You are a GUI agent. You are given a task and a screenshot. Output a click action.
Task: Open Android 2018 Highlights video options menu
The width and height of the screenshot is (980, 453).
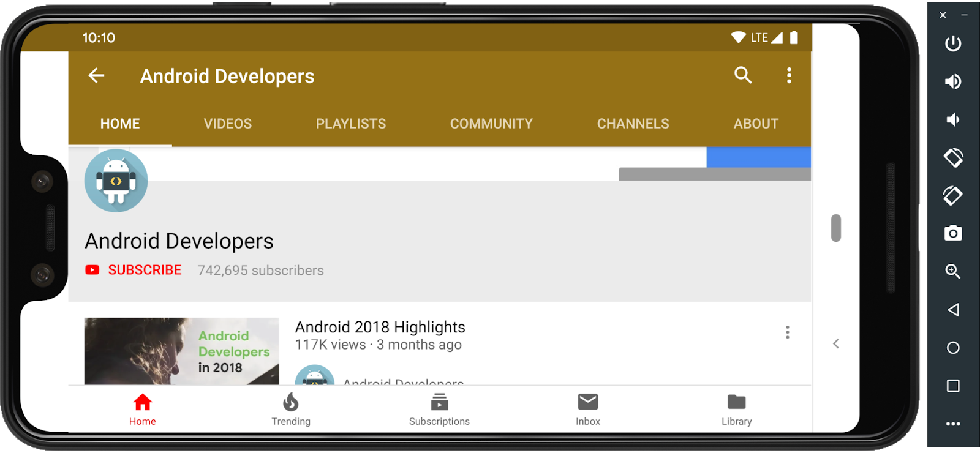point(788,332)
